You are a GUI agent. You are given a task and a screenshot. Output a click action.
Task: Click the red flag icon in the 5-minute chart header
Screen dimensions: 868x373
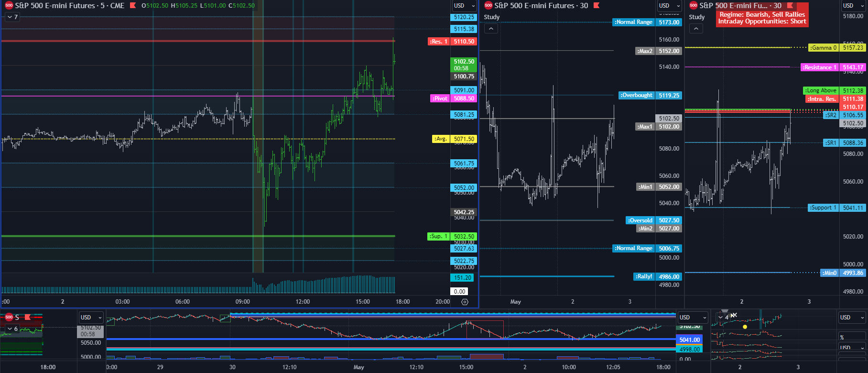click(x=133, y=6)
